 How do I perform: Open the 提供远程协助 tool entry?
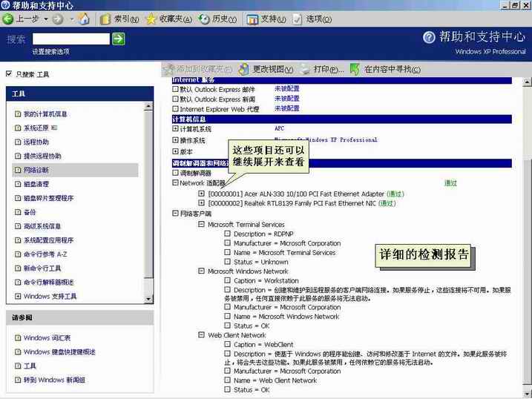42,156
